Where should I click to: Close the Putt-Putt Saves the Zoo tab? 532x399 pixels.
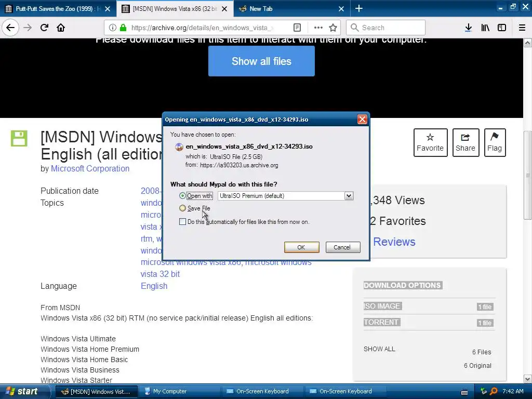click(x=108, y=9)
